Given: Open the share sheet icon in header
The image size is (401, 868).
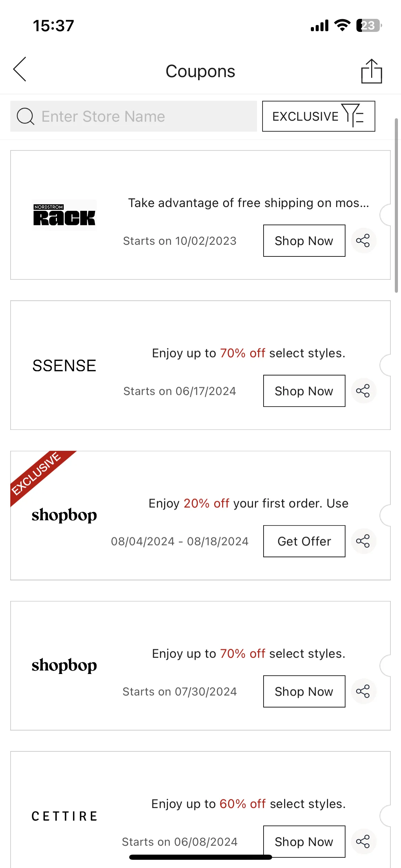Looking at the screenshot, I should point(372,71).
